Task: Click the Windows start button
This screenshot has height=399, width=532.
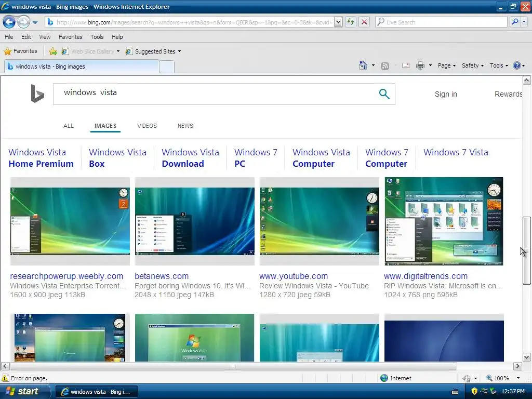Action: [23, 392]
